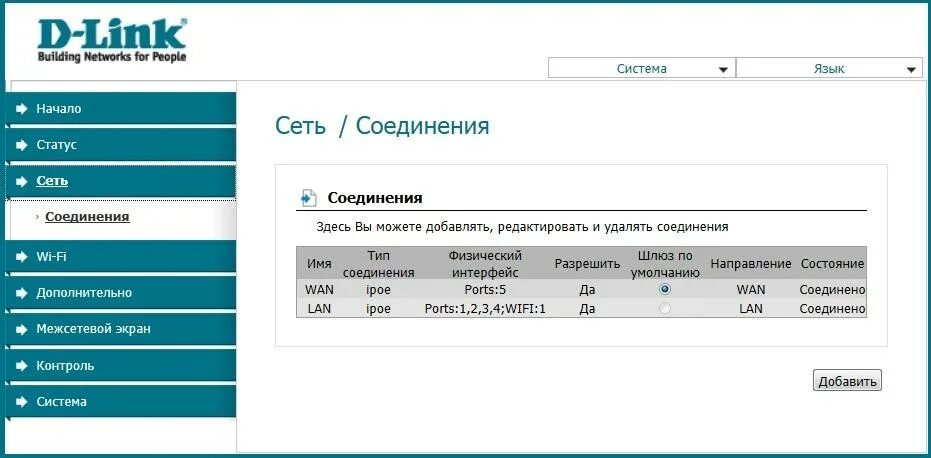Click the Шлюз по умолчанию column header
Image resolution: width=931 pixels, height=458 pixels.
click(x=665, y=264)
